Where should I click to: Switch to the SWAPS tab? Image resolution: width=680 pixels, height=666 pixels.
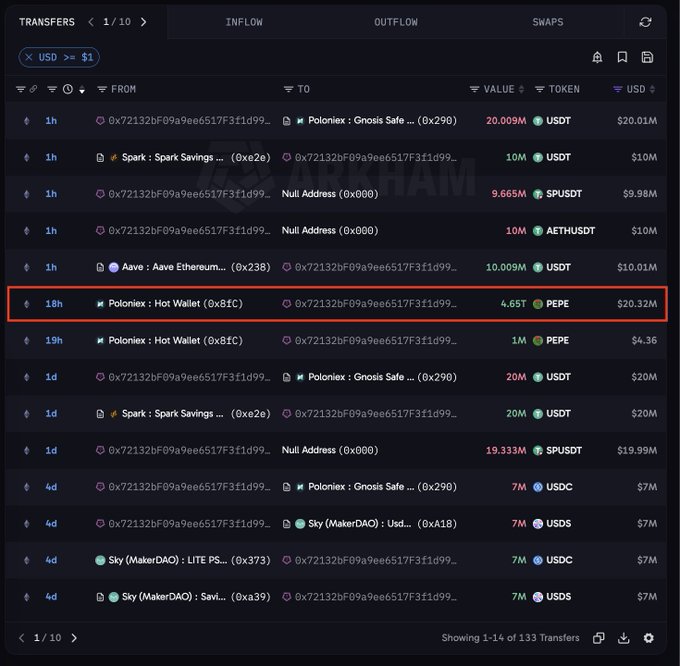[548, 22]
